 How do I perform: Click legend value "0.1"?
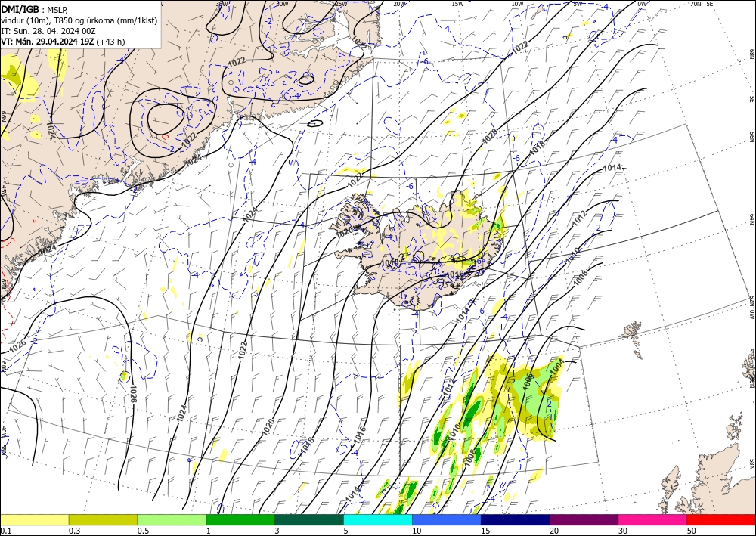(5, 531)
